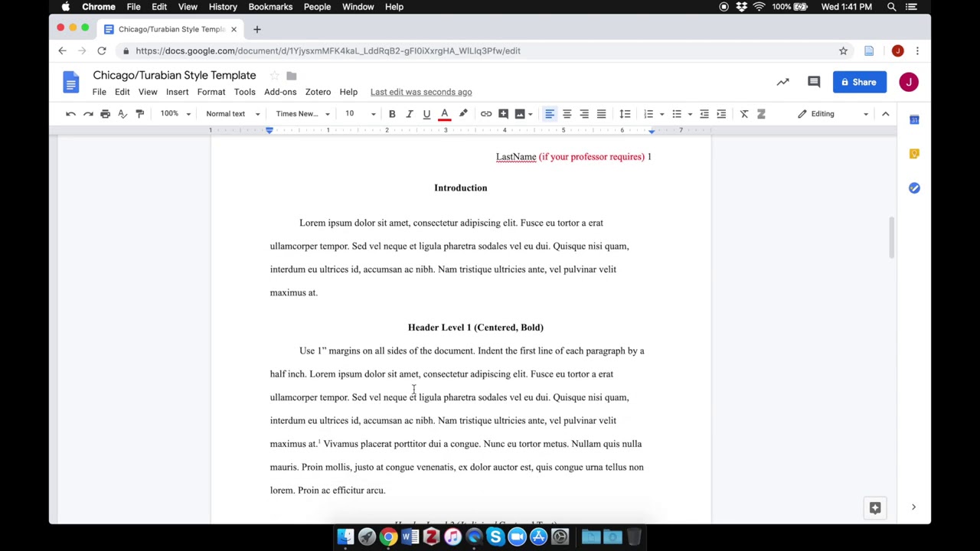The image size is (980, 551).
Task: Open the Google Docs home logo
Action: tap(70, 83)
